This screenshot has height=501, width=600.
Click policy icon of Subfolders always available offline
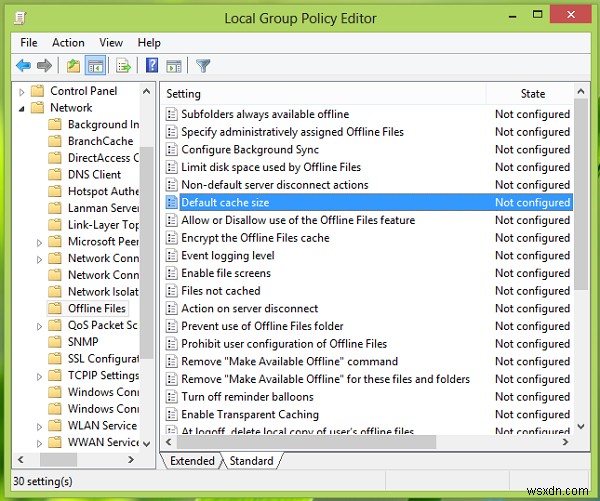[172, 114]
